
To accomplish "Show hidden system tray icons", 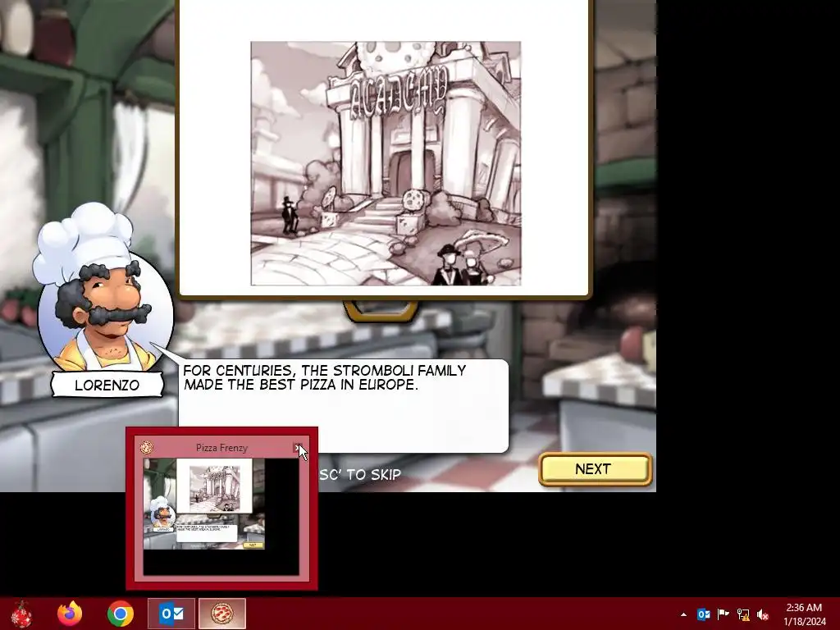I will coord(683,614).
